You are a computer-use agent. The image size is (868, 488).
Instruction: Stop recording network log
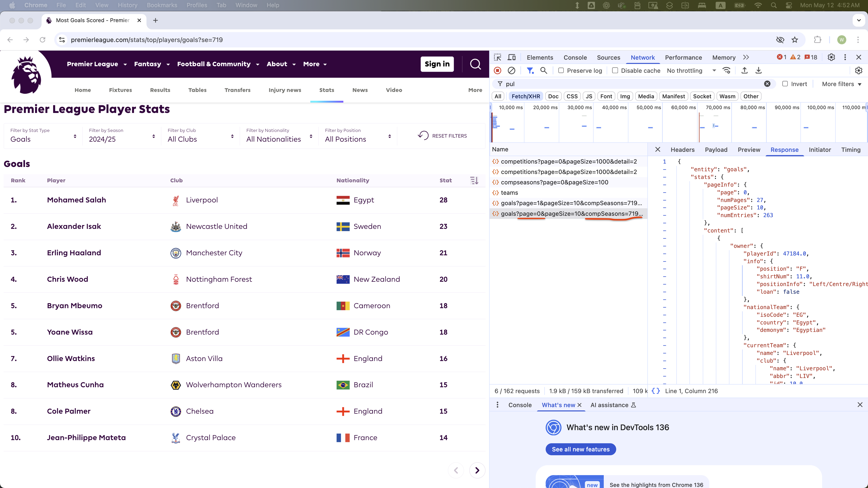click(x=497, y=70)
